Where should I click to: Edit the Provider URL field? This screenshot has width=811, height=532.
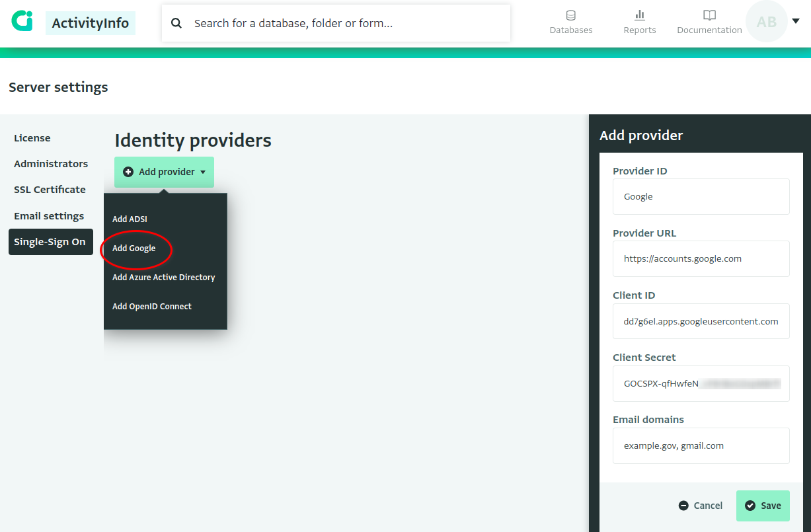click(x=701, y=258)
